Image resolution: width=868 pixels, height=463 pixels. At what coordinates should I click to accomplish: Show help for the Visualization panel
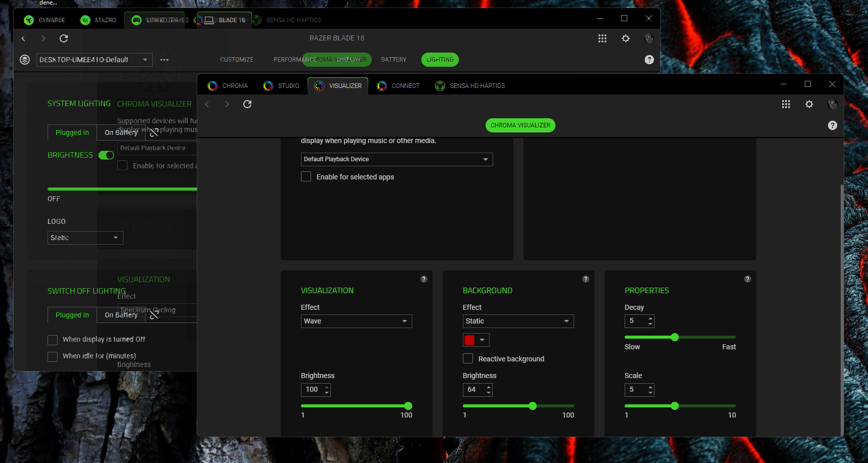click(x=424, y=279)
